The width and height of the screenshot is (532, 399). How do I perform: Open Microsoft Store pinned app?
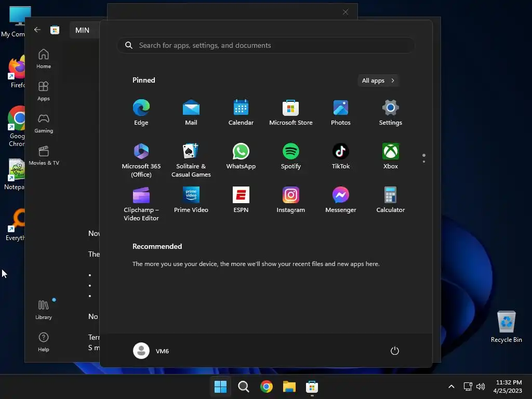point(291,113)
